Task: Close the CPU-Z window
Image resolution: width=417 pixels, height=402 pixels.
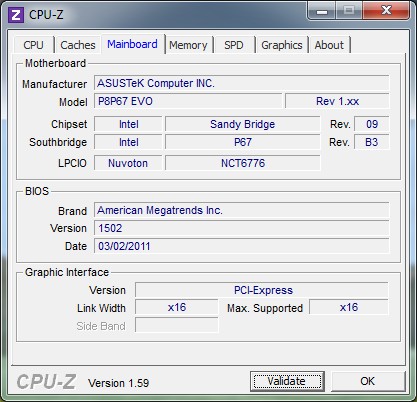Action: [x=386, y=11]
